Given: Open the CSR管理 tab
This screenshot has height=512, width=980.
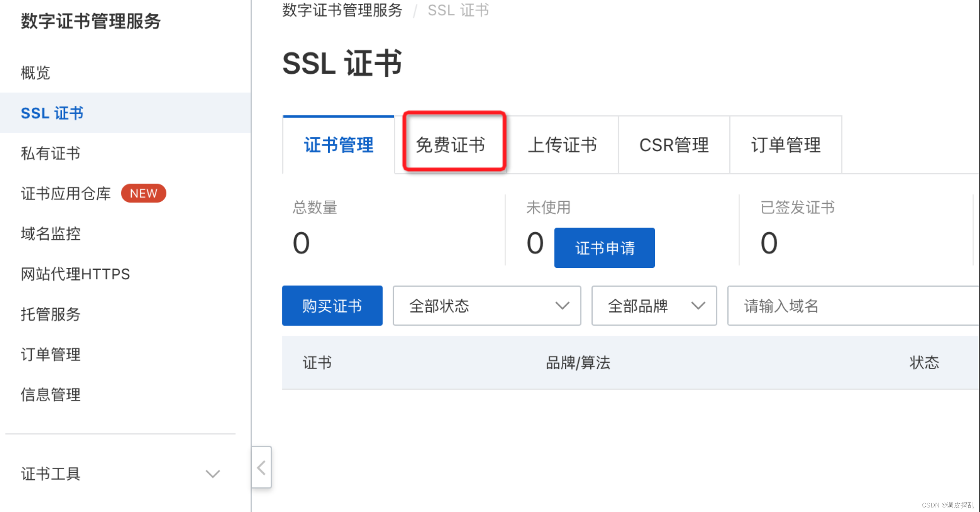Looking at the screenshot, I should pyautogui.click(x=674, y=145).
